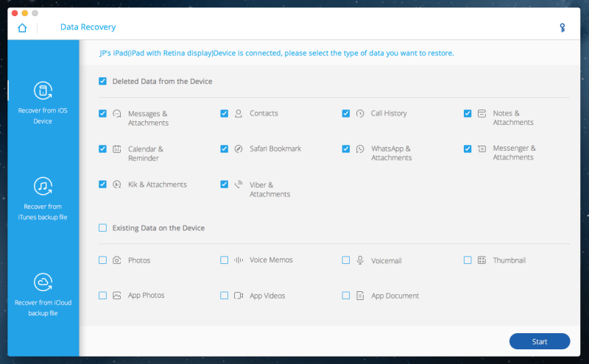Uncheck WhatsApp & Attachments checkbox
The width and height of the screenshot is (589, 364).
345,149
